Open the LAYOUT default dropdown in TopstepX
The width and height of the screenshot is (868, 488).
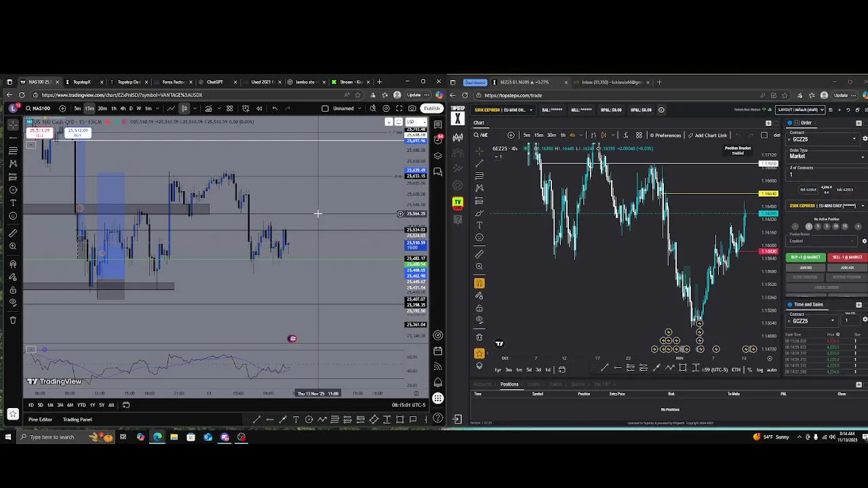click(800, 110)
